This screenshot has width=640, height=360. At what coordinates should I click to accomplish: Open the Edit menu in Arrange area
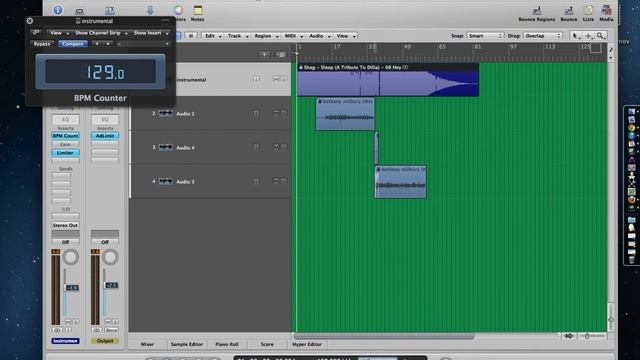click(x=212, y=36)
